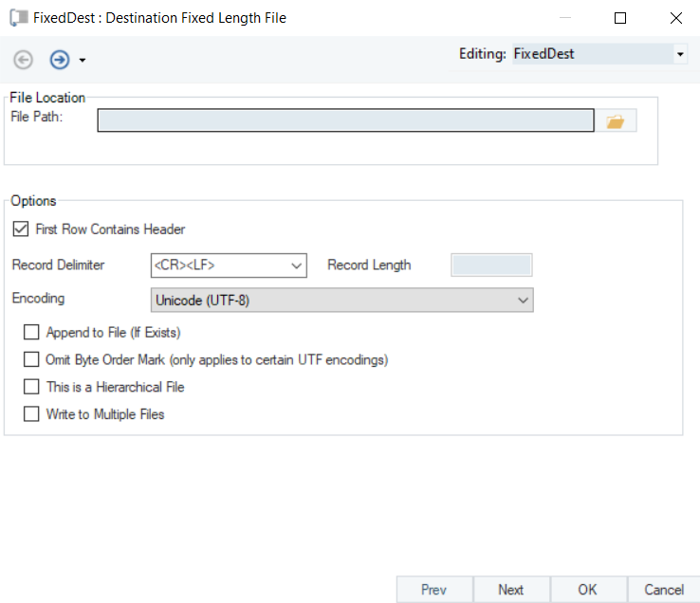This screenshot has height=603, width=700.
Task: Enable Append to File (If Exists)
Action: point(31,333)
